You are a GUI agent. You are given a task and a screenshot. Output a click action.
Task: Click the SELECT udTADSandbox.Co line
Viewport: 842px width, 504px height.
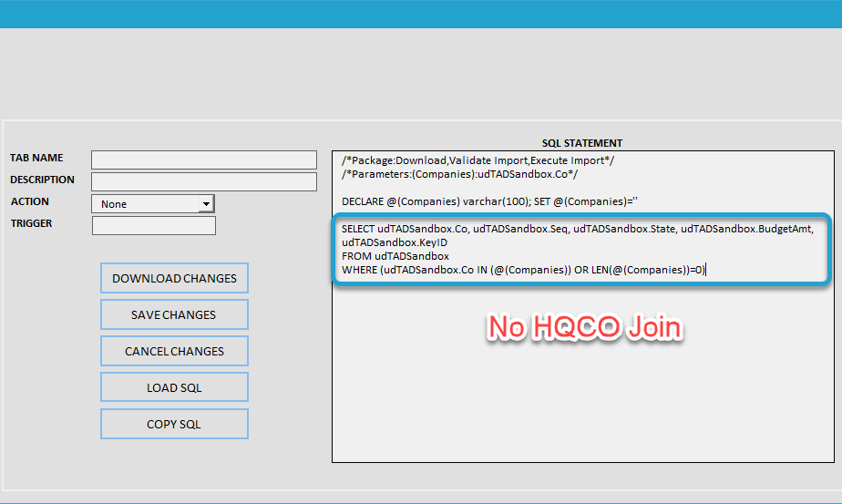coord(578,229)
